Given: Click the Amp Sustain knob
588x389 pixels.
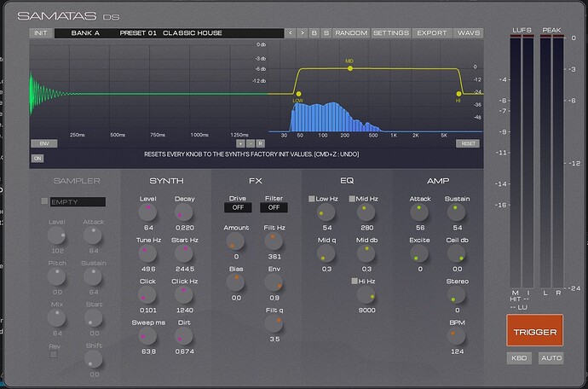Looking at the screenshot, I should [x=457, y=212].
